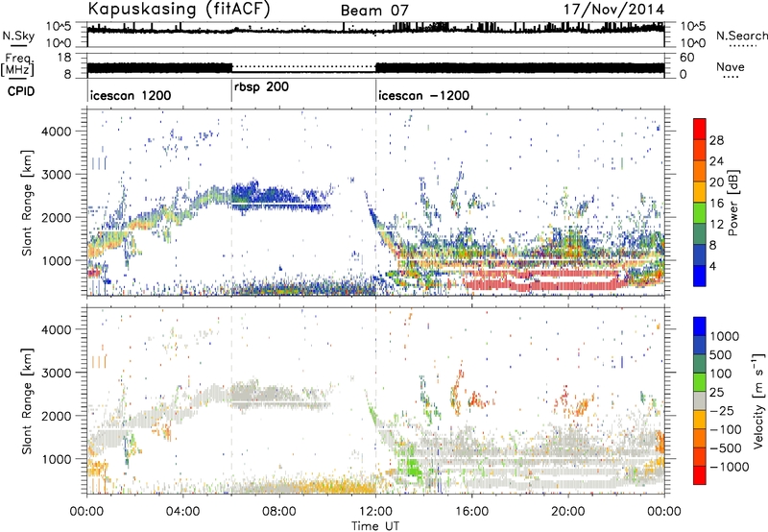Pick the red top segment of power color bar
Viewport: 768px width, 532px height.
click(x=700, y=129)
